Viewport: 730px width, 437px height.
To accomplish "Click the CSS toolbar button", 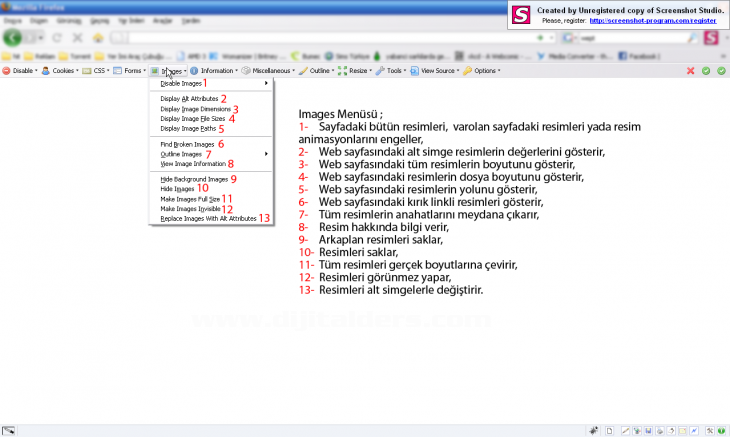I will coord(98,71).
